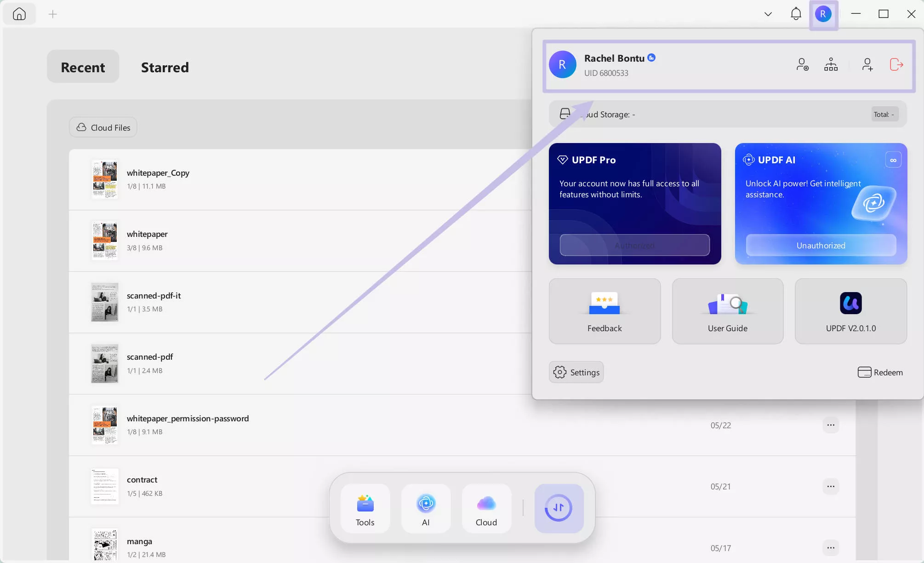Expand the title bar dropdown chevron

tap(768, 14)
